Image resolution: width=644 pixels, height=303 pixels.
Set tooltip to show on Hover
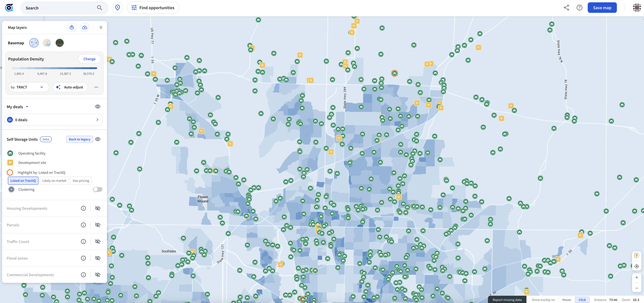point(567,300)
